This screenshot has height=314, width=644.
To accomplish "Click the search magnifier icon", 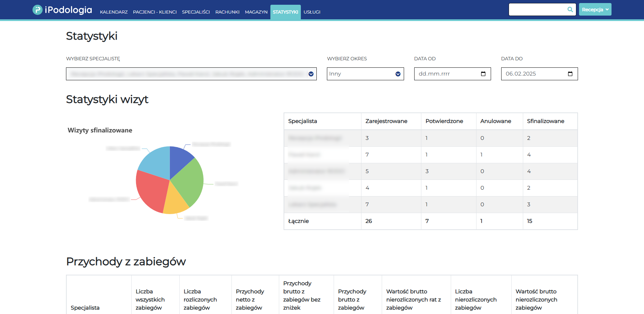I will click(x=570, y=9).
